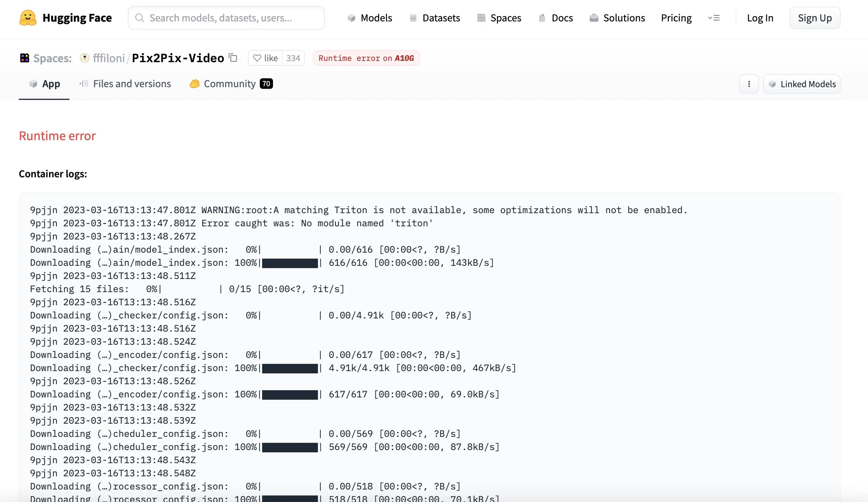Click the heart icon on like button
The height and width of the screenshot is (502, 868).
(x=257, y=58)
